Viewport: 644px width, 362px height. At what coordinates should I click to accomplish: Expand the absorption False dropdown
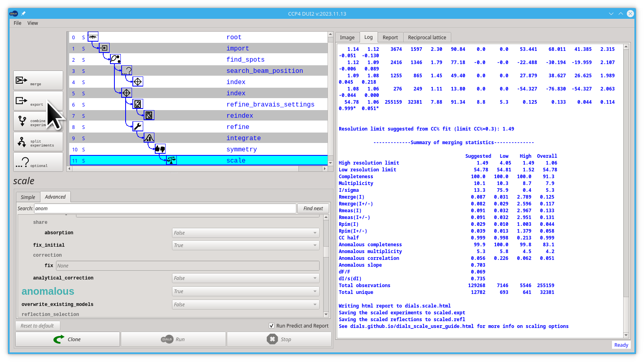[246, 233]
